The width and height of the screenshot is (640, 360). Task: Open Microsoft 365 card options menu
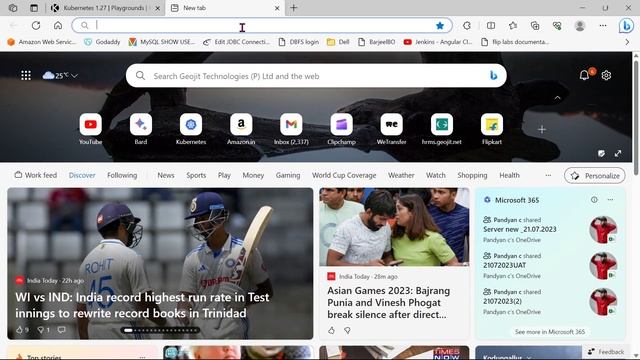coord(610,200)
